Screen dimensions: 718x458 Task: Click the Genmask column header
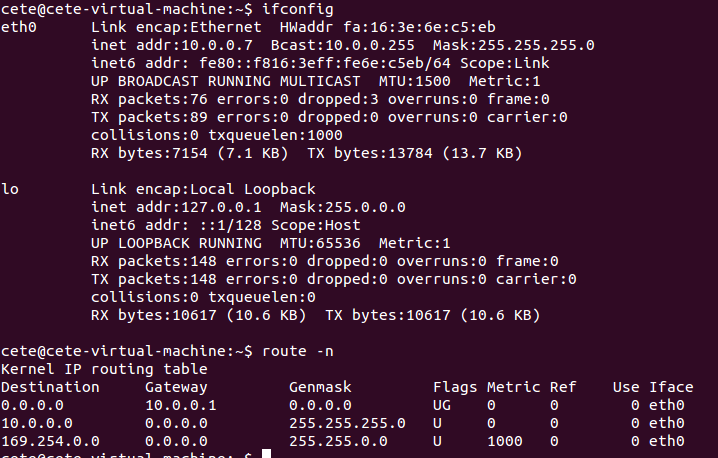[x=320, y=387]
